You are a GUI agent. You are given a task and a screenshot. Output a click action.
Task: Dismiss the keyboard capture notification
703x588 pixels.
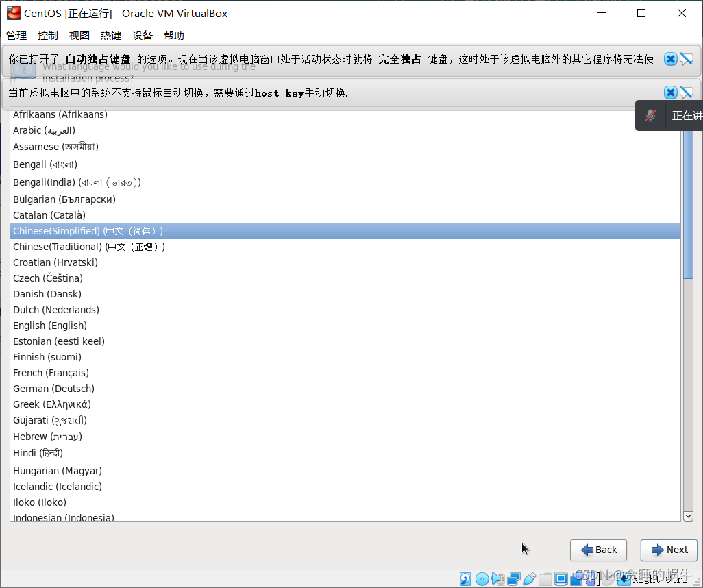[670, 59]
